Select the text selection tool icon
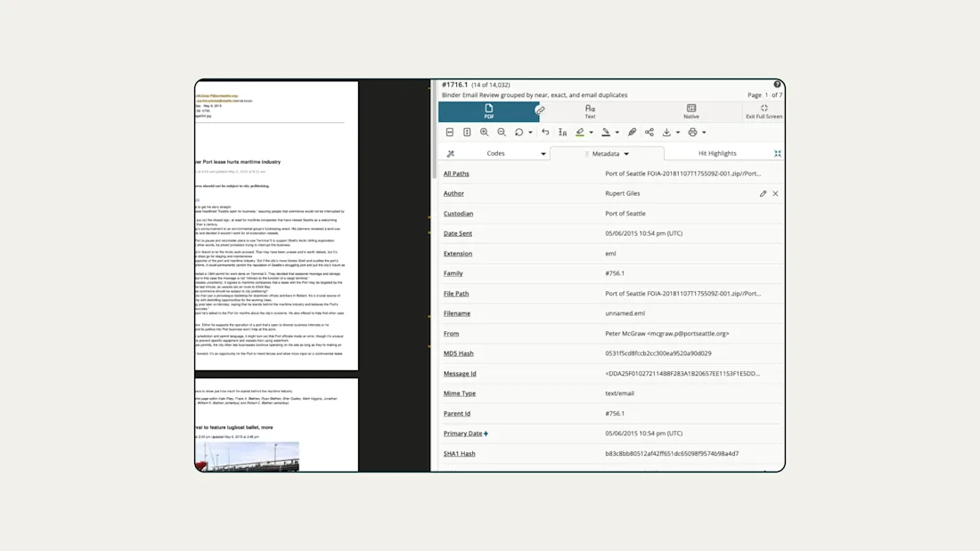This screenshot has height=551, width=980. [562, 133]
